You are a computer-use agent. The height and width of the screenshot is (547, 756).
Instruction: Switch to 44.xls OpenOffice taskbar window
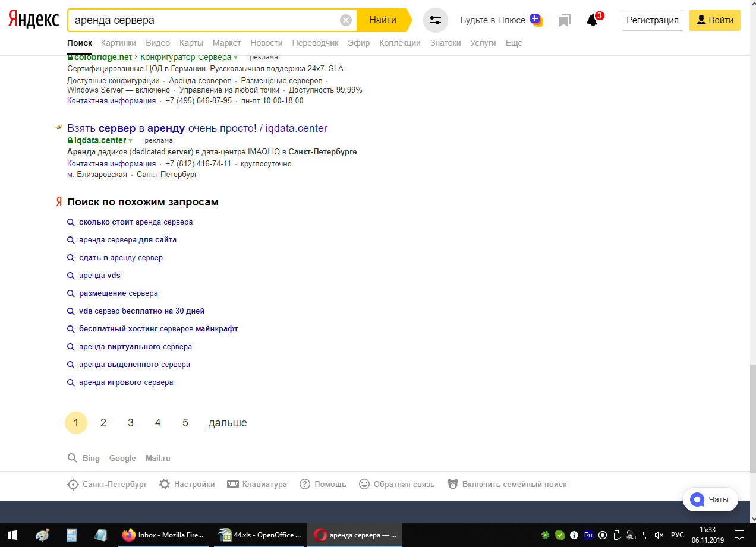click(x=259, y=535)
